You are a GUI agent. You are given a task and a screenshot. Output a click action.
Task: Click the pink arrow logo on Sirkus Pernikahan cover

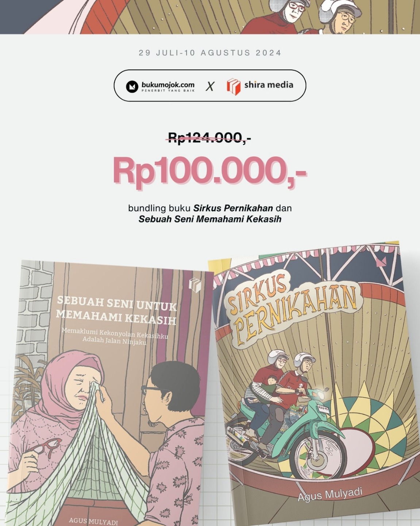[x=382, y=262]
